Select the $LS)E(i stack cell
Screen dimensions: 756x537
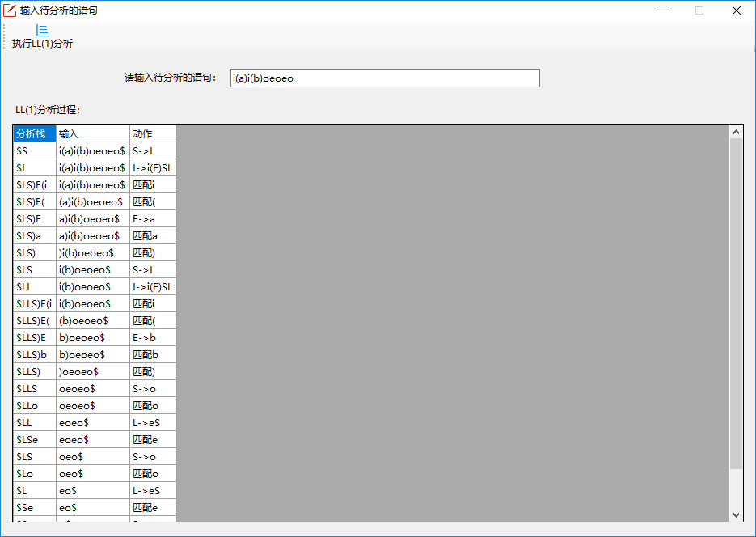coord(35,184)
